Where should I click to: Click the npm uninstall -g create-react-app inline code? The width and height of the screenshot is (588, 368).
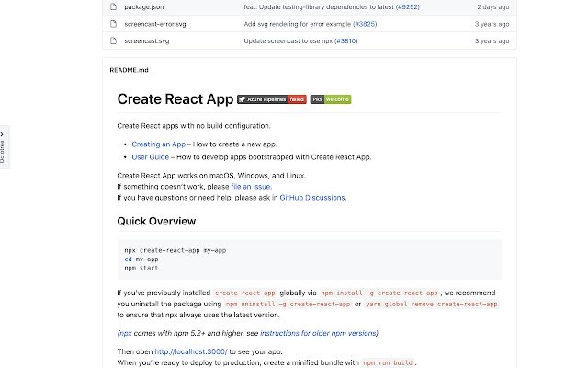coord(288,305)
